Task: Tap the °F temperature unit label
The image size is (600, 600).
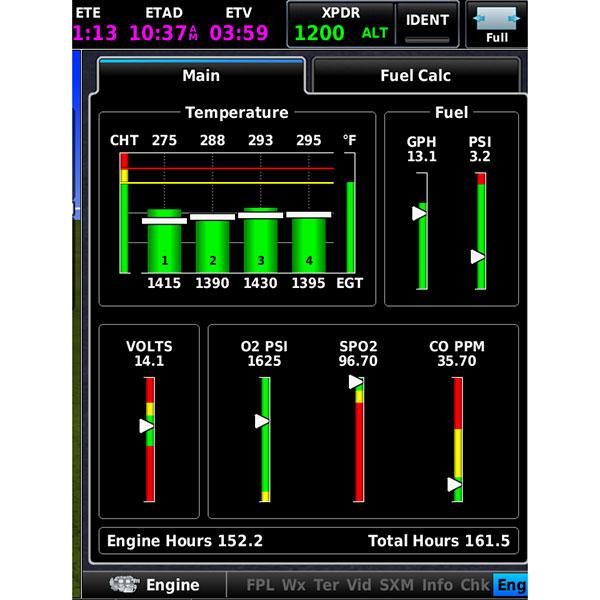Action: 349,140
